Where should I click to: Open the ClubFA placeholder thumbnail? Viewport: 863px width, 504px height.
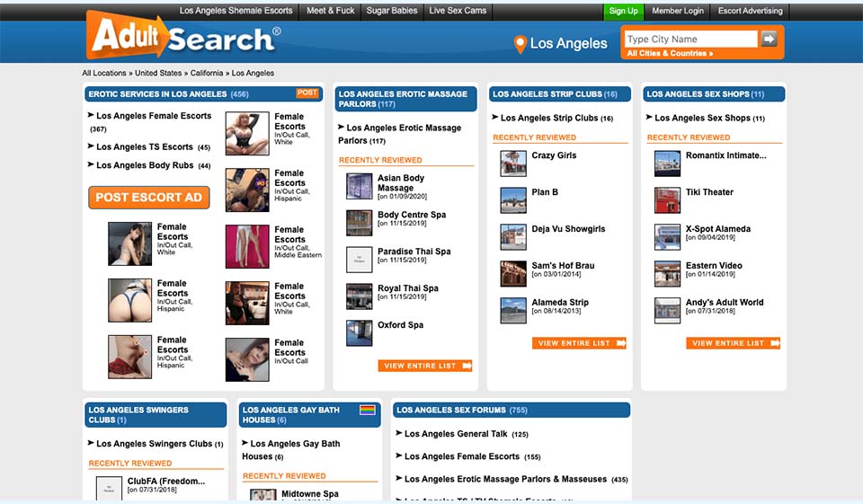point(109,488)
